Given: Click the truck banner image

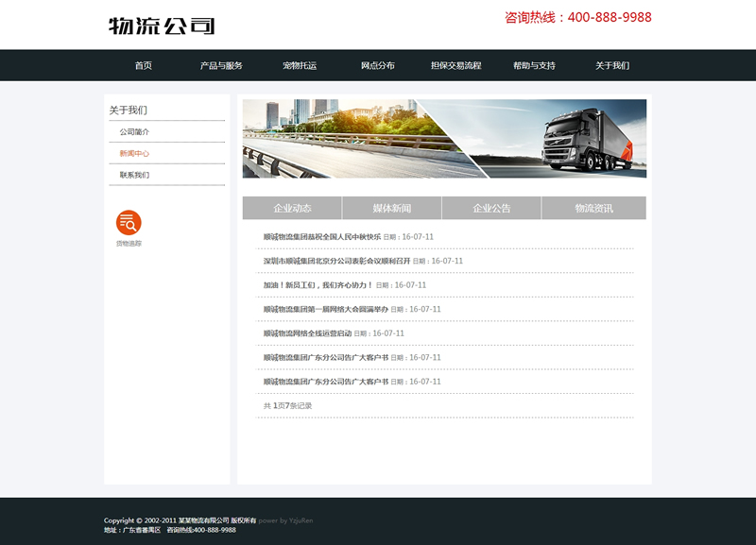Looking at the screenshot, I should [444, 138].
